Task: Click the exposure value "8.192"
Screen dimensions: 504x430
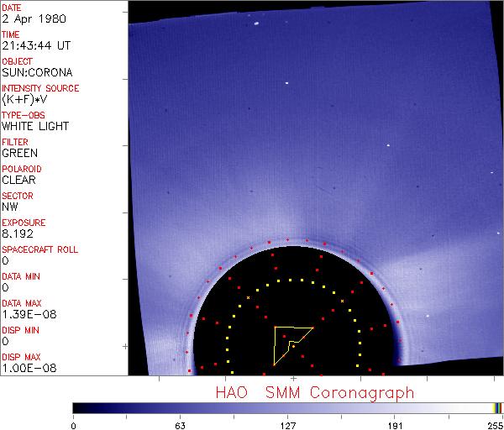Action: point(18,233)
